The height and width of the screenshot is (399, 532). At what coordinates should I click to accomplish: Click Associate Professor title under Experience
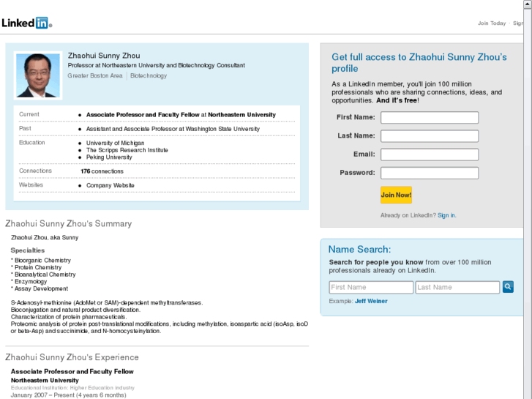72,371
